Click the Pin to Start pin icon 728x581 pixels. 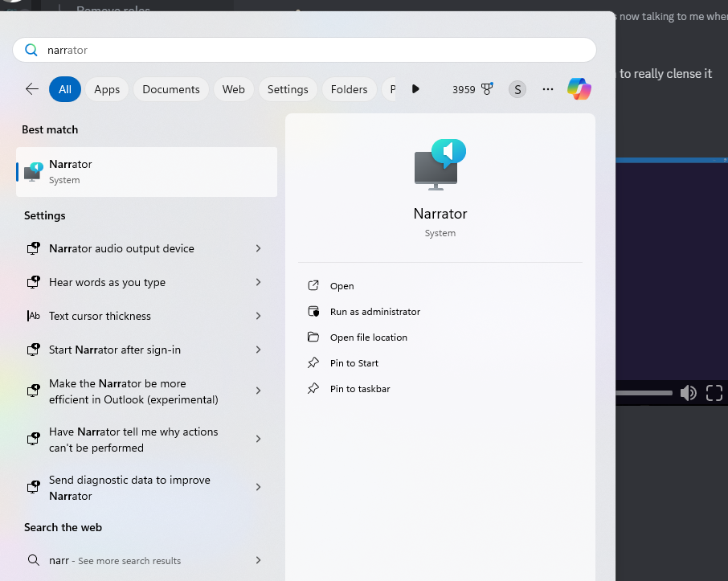pyautogui.click(x=313, y=362)
